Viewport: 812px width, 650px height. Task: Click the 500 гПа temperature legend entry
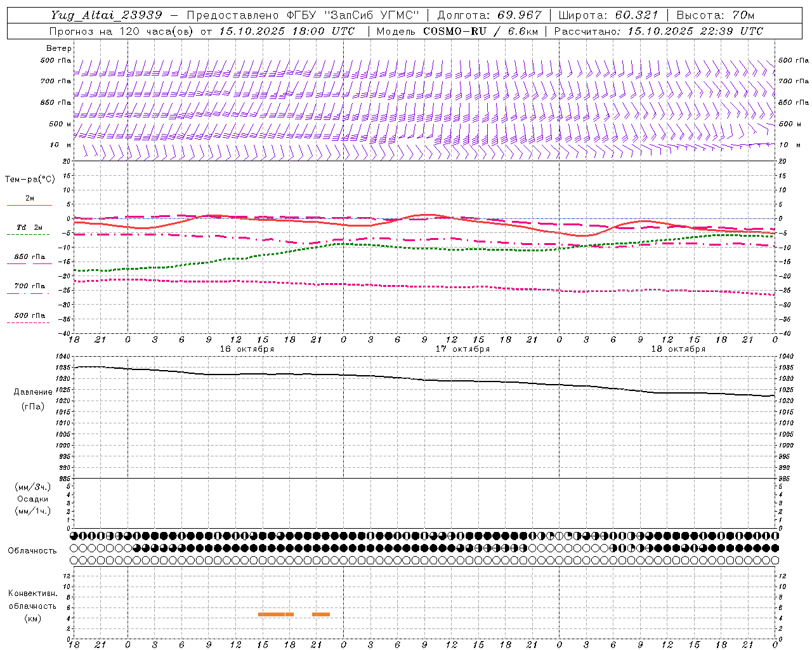click(x=30, y=315)
